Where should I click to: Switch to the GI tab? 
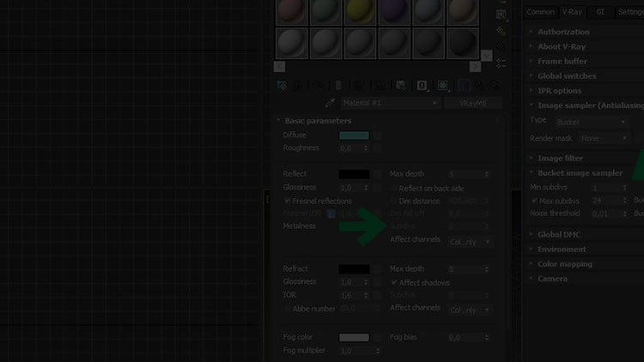click(601, 12)
